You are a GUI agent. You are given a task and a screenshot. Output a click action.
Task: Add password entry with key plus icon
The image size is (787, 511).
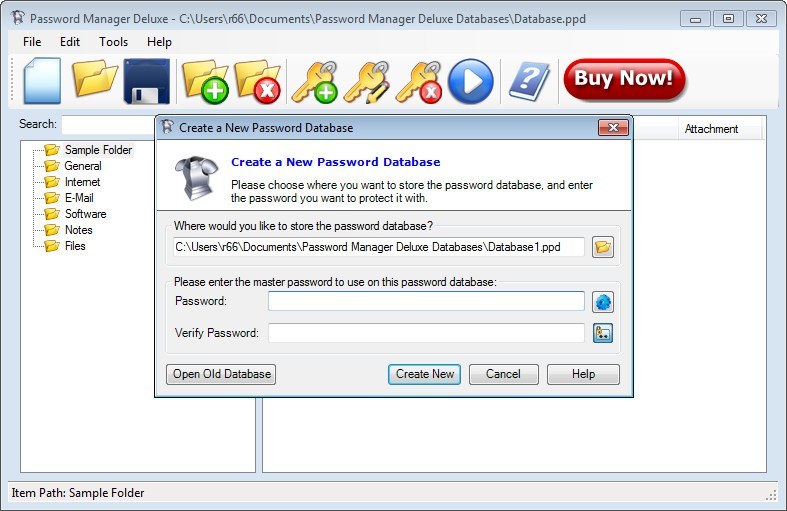[315, 82]
